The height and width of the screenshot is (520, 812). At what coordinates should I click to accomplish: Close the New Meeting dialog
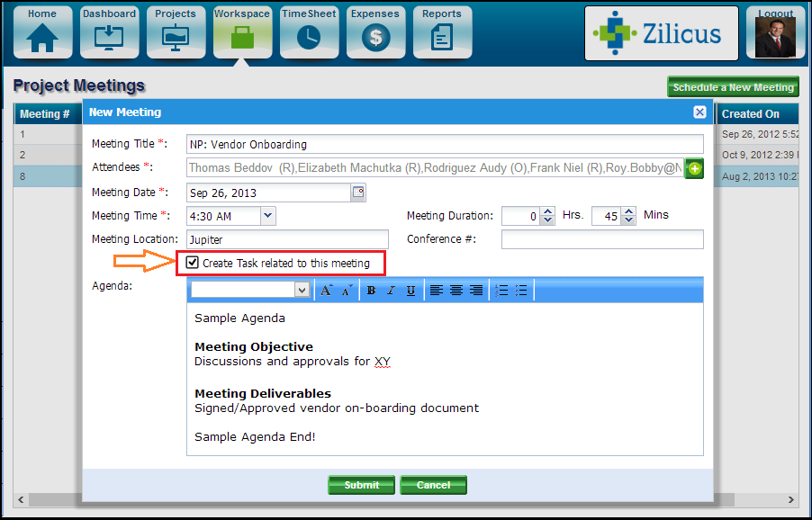(x=699, y=112)
